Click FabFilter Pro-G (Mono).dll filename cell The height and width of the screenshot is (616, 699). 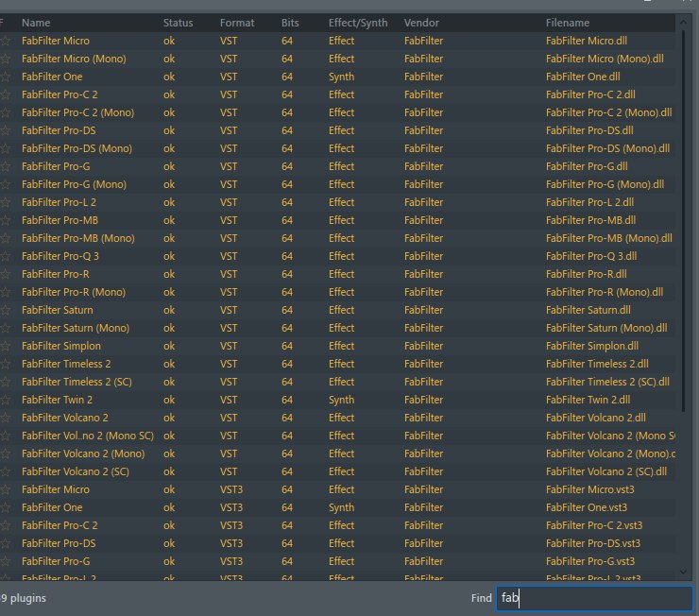pyautogui.click(x=605, y=184)
